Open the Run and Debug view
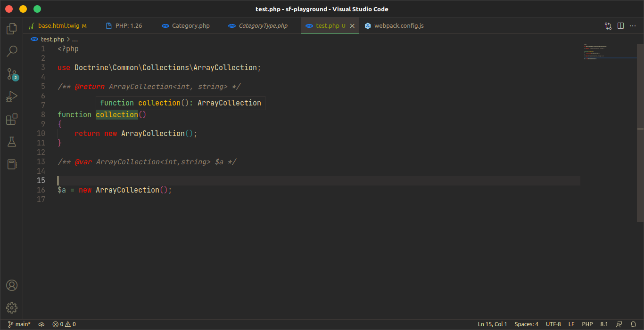Image resolution: width=644 pixels, height=330 pixels. coord(12,97)
